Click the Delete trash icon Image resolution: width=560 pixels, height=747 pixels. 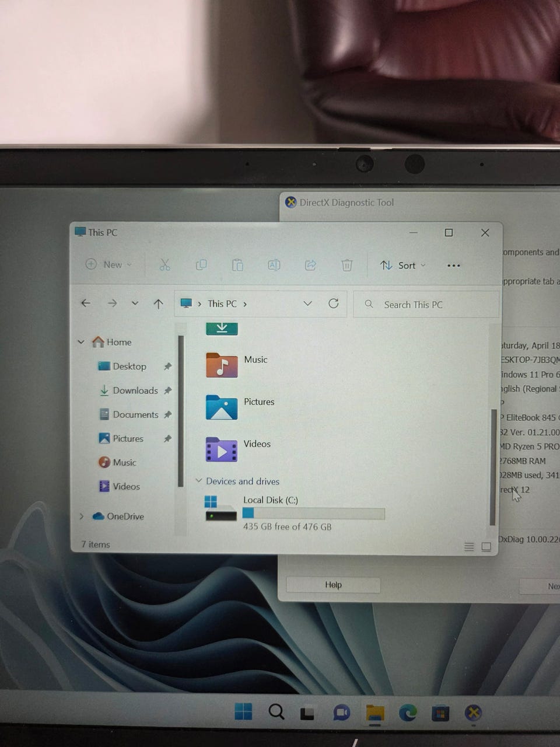pos(346,265)
